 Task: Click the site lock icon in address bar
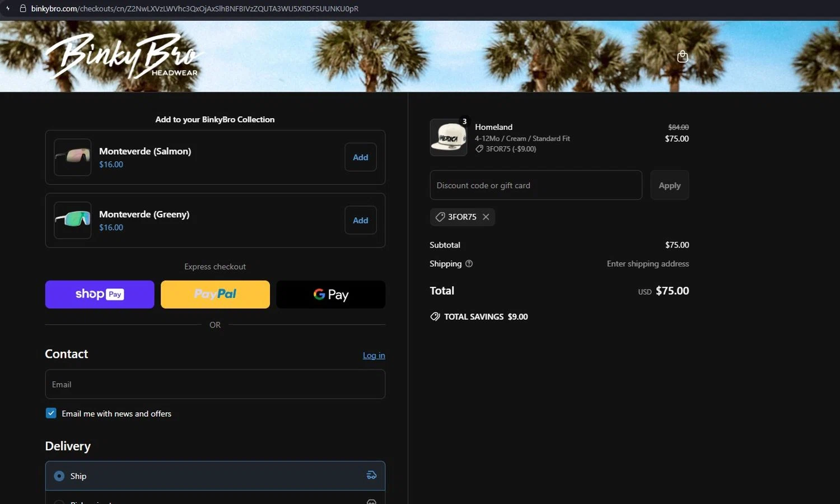(x=23, y=8)
